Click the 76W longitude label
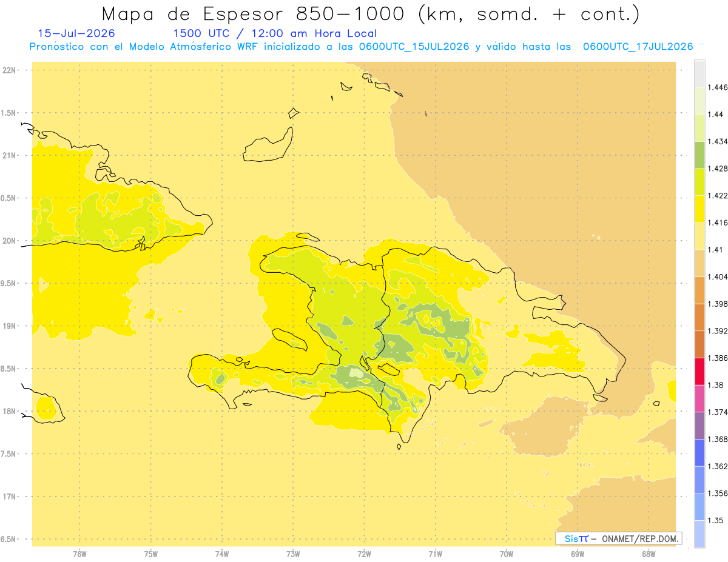Screen dimensions: 728x562 point(79,554)
